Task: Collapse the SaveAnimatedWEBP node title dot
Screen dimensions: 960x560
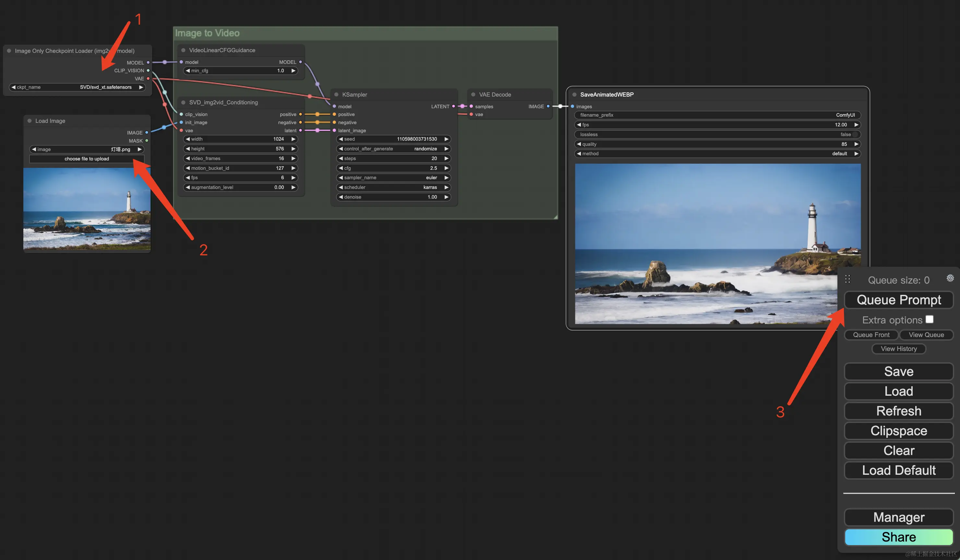Action: [x=574, y=94]
